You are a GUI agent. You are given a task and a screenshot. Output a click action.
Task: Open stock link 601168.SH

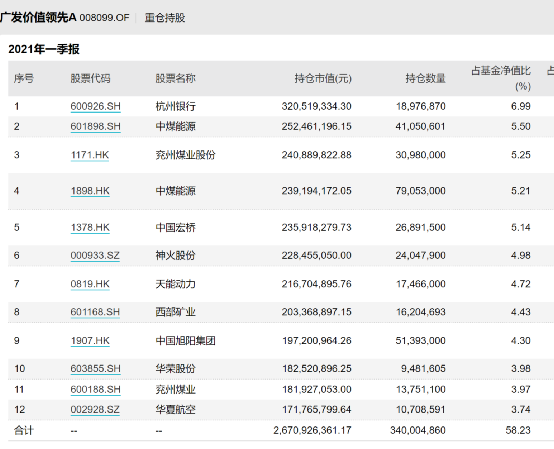coord(95,312)
